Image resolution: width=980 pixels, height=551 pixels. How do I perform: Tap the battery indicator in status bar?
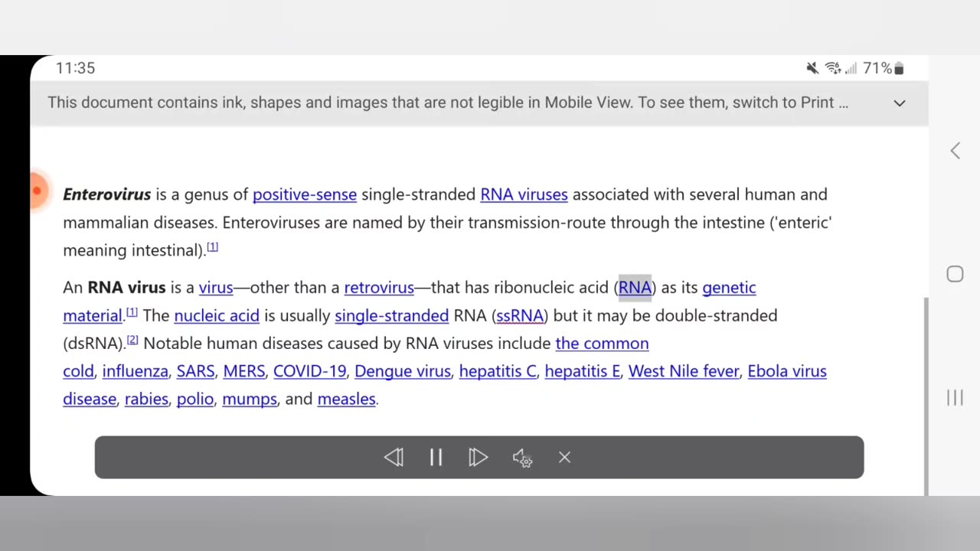click(x=900, y=68)
